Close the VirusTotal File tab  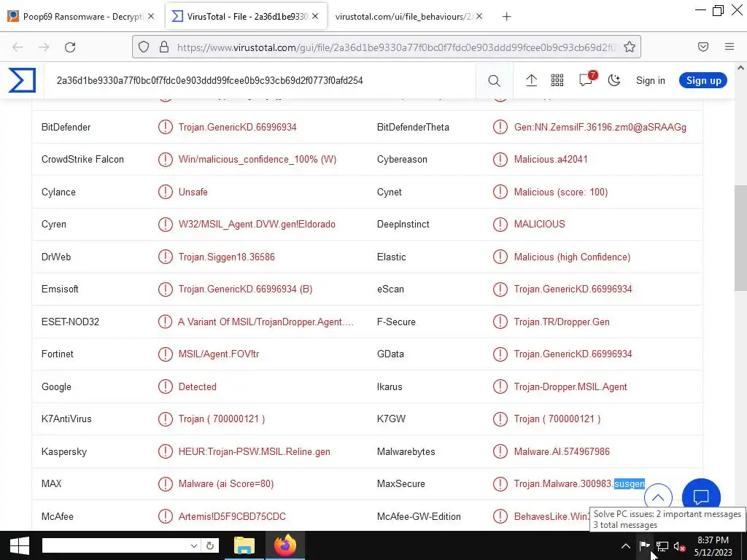[x=315, y=16]
